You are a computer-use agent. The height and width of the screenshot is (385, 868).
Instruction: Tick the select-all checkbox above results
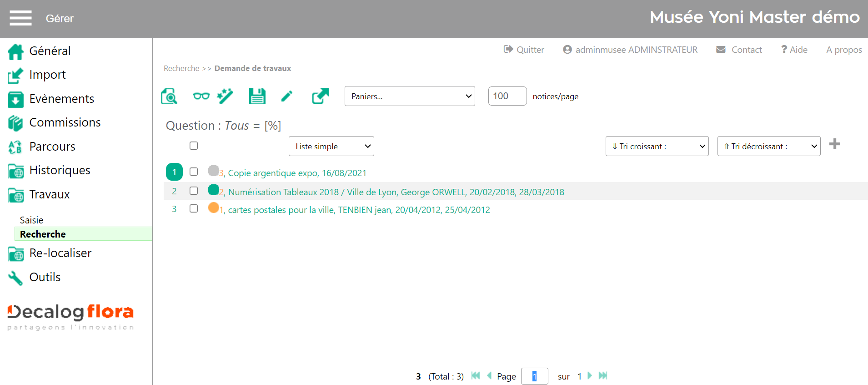point(194,146)
